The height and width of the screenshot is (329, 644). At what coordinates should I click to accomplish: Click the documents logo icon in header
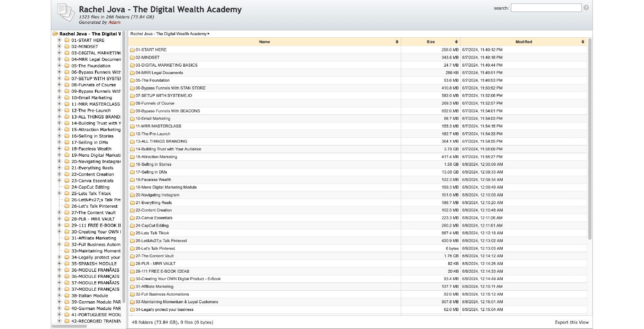click(66, 12)
